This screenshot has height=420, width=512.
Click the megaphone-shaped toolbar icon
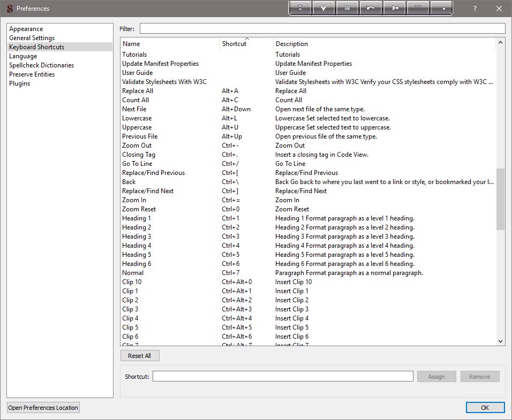395,8
